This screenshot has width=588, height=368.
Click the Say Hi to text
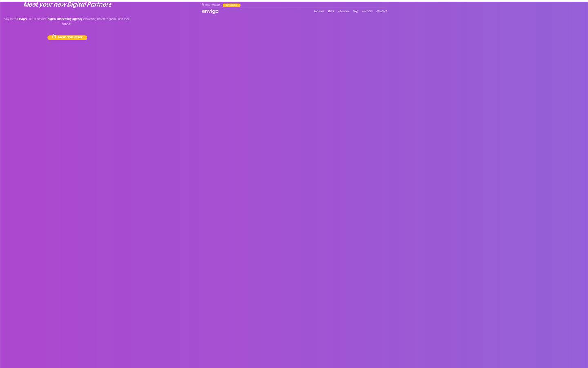(10, 19)
